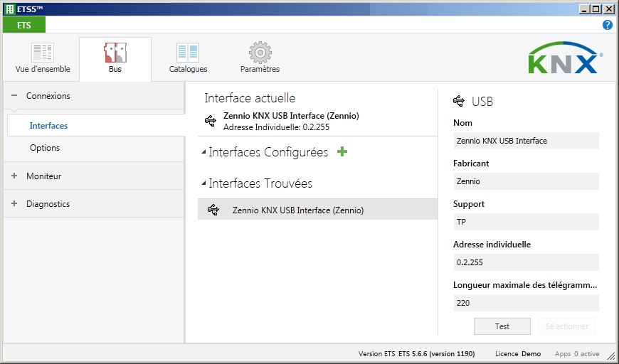
Task: Open the Vue d'ensemble overview icon
Action: (43, 53)
